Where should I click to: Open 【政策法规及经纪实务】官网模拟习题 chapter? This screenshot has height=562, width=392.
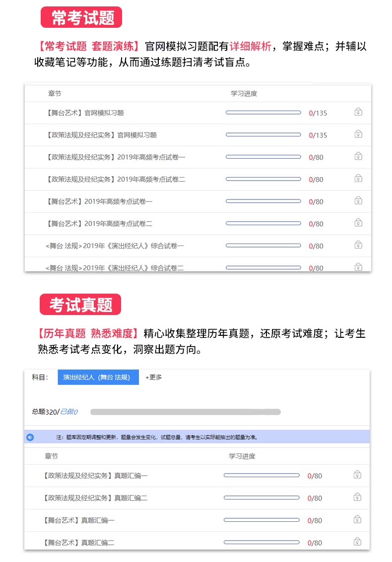click(101, 135)
